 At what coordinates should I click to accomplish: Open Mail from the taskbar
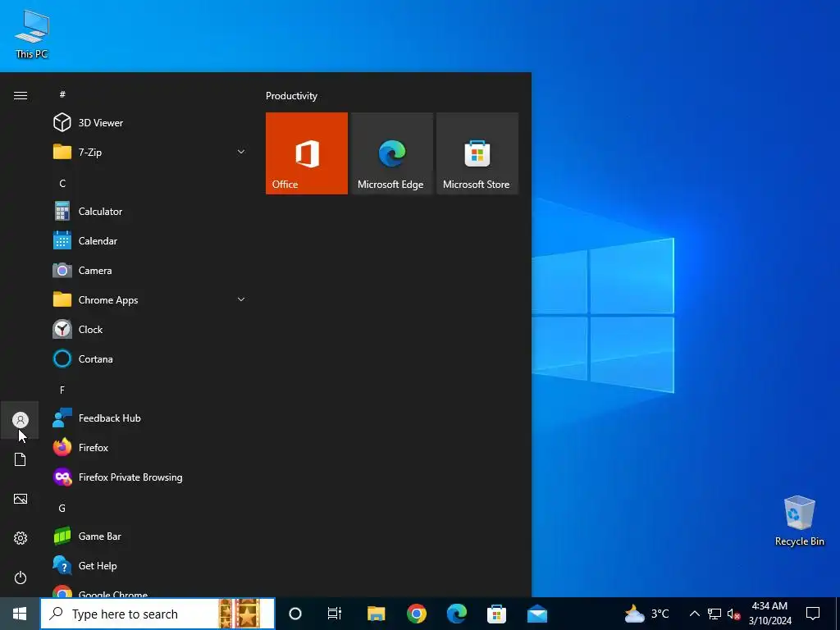(x=536, y=614)
